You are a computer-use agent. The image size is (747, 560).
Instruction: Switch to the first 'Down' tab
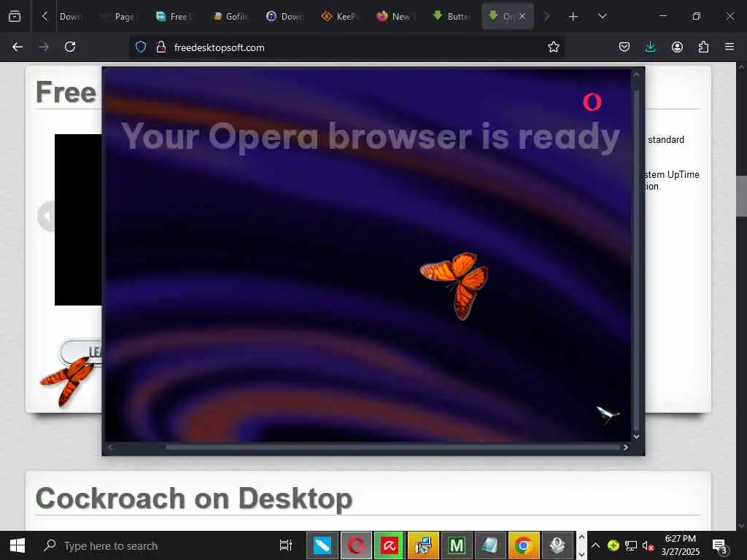tap(70, 16)
